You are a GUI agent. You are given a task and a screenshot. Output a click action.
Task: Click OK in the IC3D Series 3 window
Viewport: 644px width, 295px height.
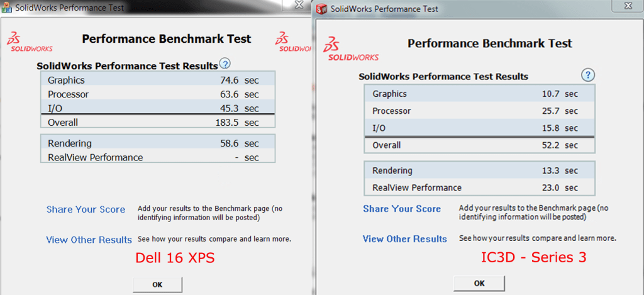click(479, 284)
